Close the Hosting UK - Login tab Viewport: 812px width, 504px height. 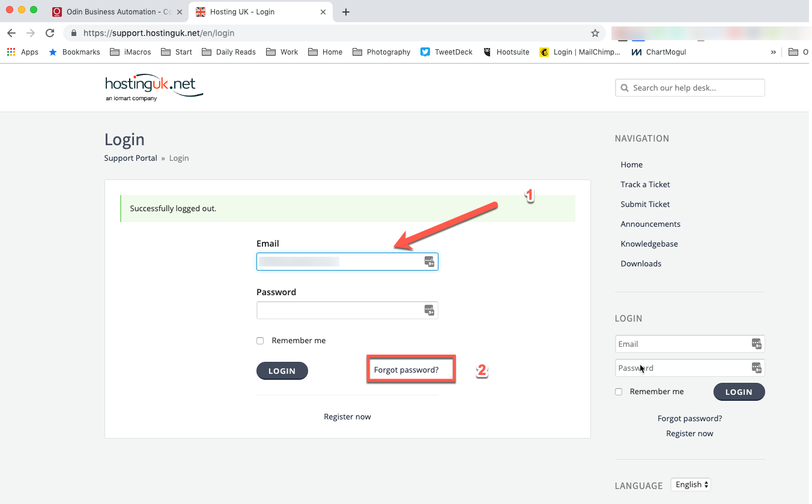[x=323, y=12]
